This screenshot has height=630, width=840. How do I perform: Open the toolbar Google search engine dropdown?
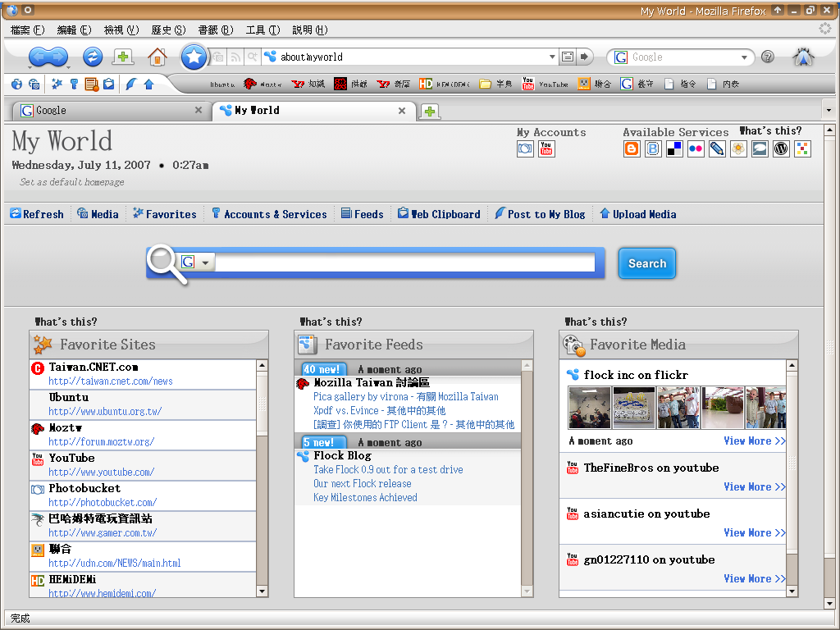click(x=744, y=57)
